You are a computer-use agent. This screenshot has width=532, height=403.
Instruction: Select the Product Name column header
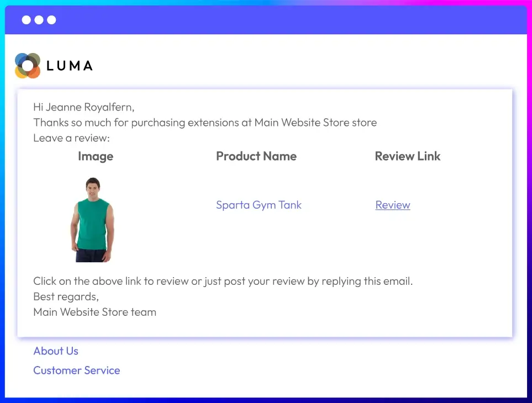(x=256, y=156)
